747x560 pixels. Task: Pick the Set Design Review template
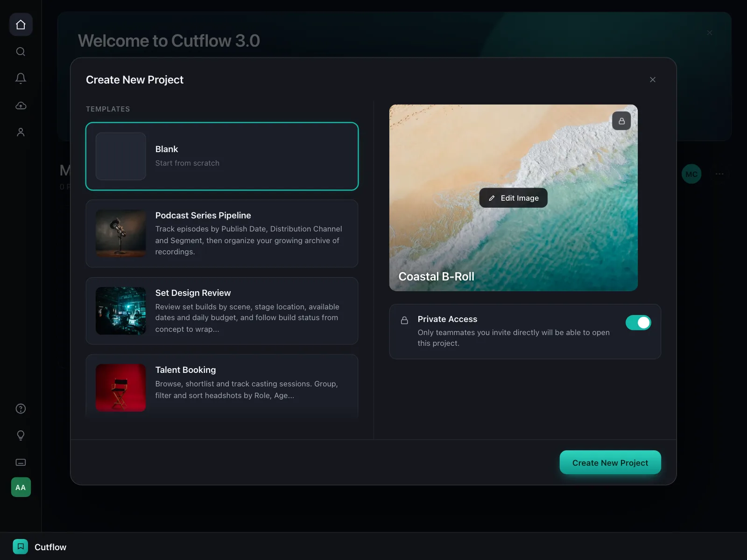click(222, 311)
